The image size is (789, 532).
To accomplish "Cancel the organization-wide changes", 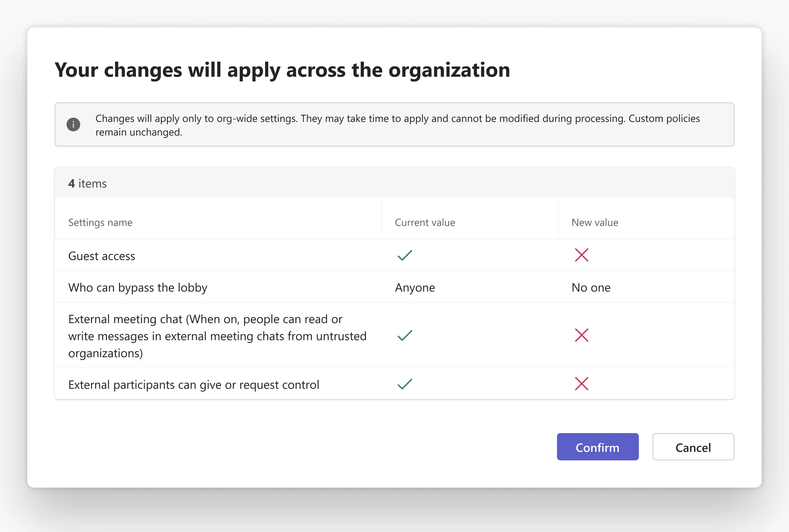I will [x=693, y=447].
